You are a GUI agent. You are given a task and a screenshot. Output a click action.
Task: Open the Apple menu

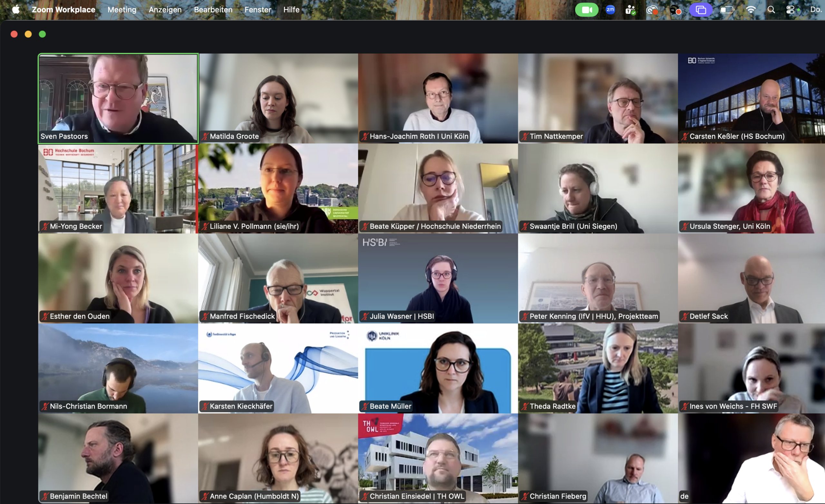(x=16, y=9)
